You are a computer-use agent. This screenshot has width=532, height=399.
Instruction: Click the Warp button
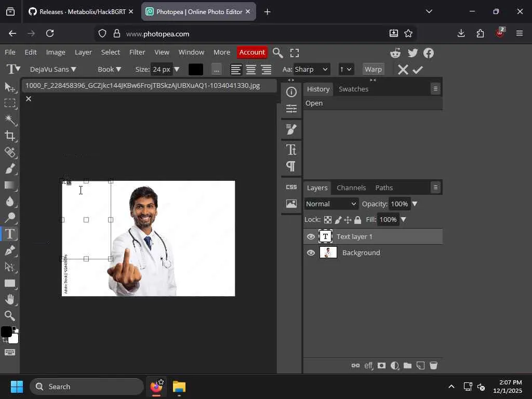[373, 70]
